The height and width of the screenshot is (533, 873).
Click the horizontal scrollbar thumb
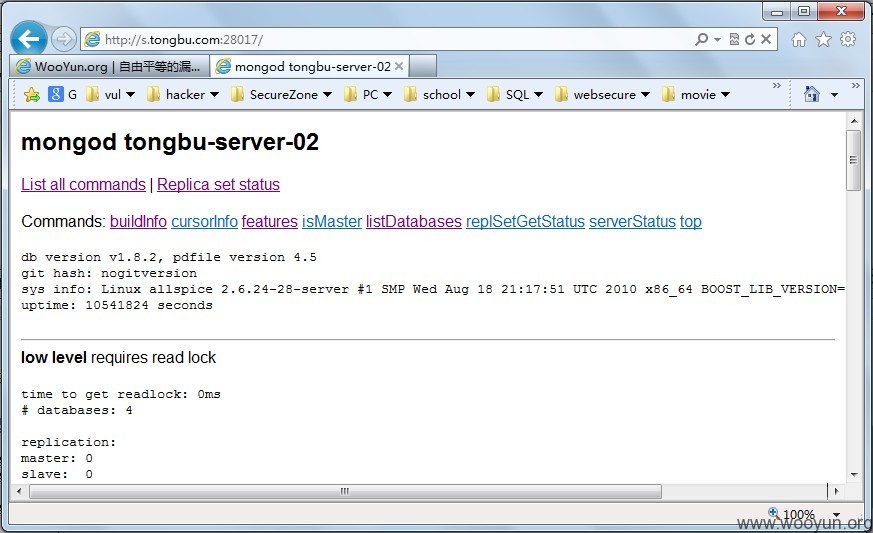345,491
